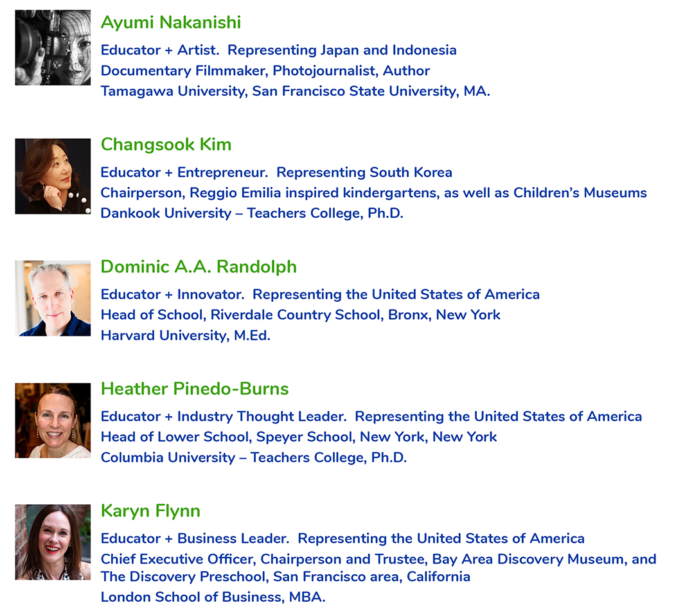Select the Heather Pinedo-Burns name heading

point(195,389)
